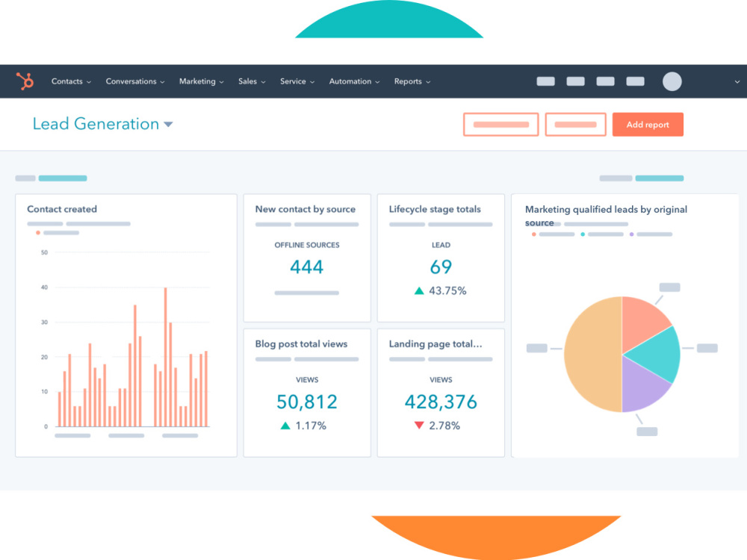The image size is (747, 560).
Task: Open the Landing page total... report
Action: tap(436, 343)
